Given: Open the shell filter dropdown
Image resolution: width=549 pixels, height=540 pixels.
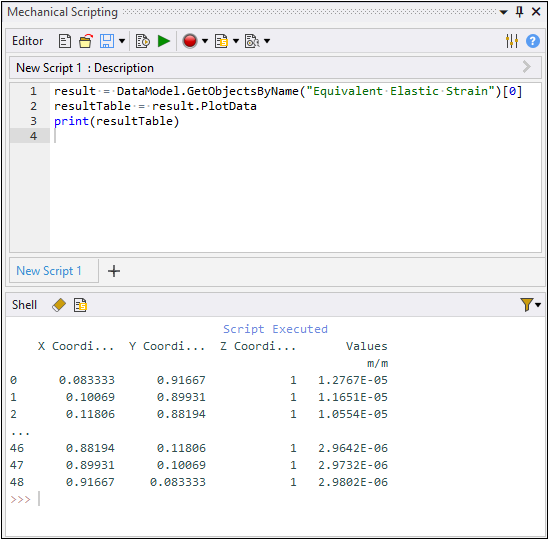Looking at the screenshot, I should pos(530,305).
